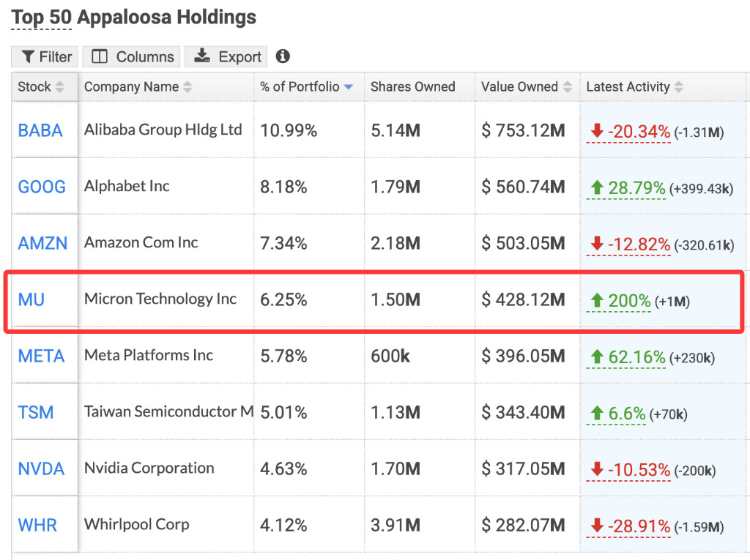The width and height of the screenshot is (750, 560).
Task: Click the info circle icon beside Export
Action: click(282, 56)
